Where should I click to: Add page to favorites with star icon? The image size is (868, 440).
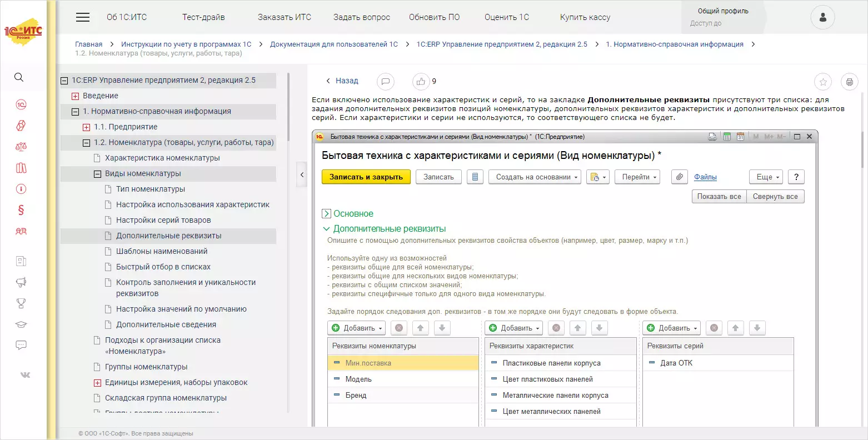click(822, 82)
